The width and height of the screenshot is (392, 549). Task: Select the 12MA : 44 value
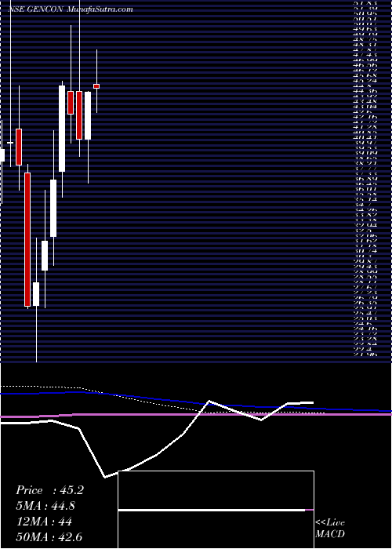(x=44, y=522)
